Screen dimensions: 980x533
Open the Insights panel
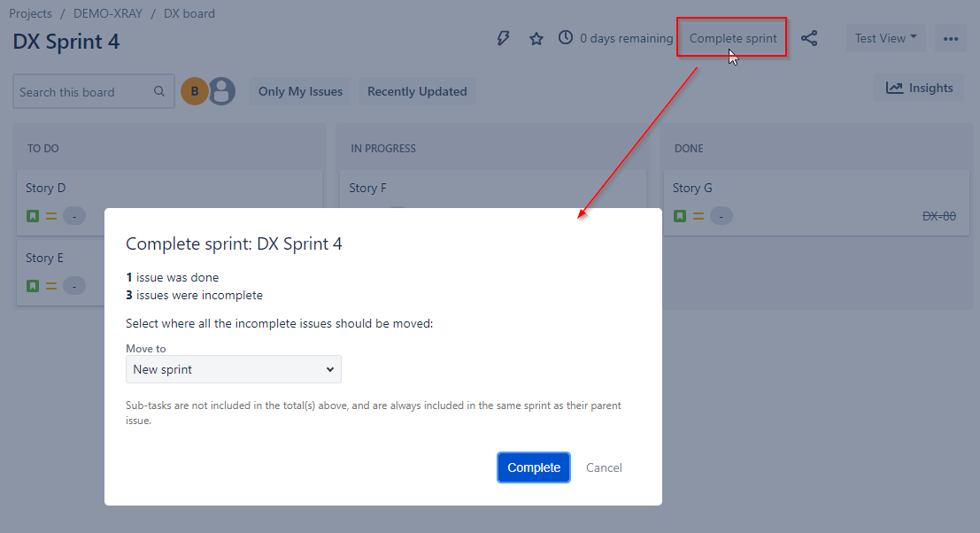(919, 89)
